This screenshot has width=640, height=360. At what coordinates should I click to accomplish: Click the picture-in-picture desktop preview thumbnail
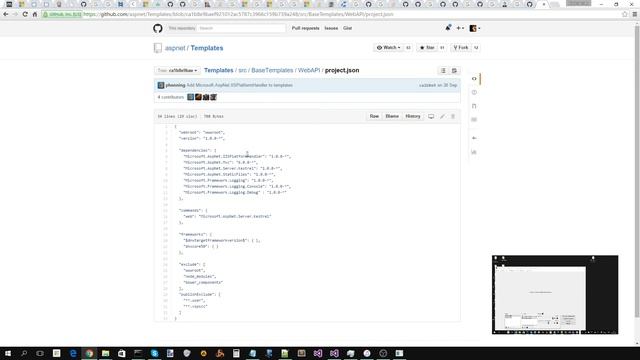[x=555, y=295]
